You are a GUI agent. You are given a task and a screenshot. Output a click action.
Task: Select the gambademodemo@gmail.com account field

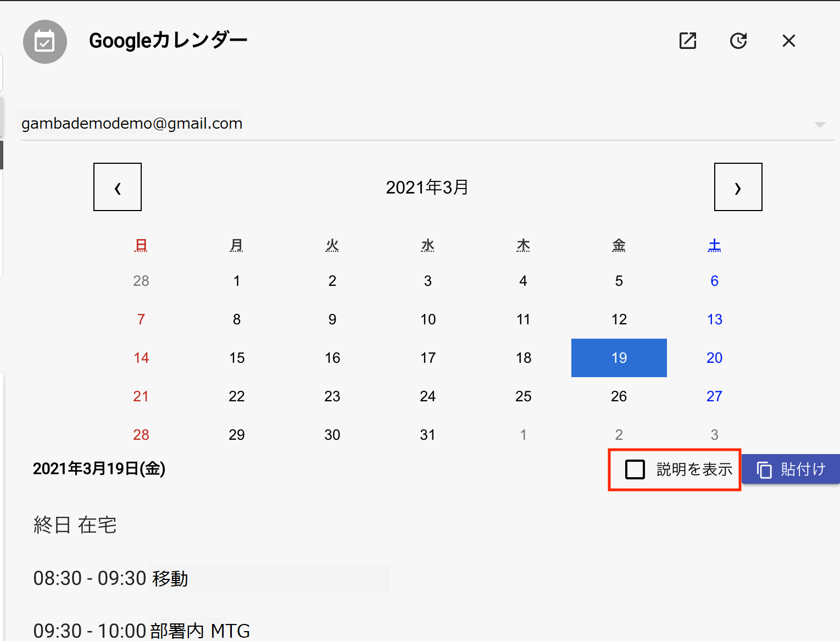pos(132,124)
